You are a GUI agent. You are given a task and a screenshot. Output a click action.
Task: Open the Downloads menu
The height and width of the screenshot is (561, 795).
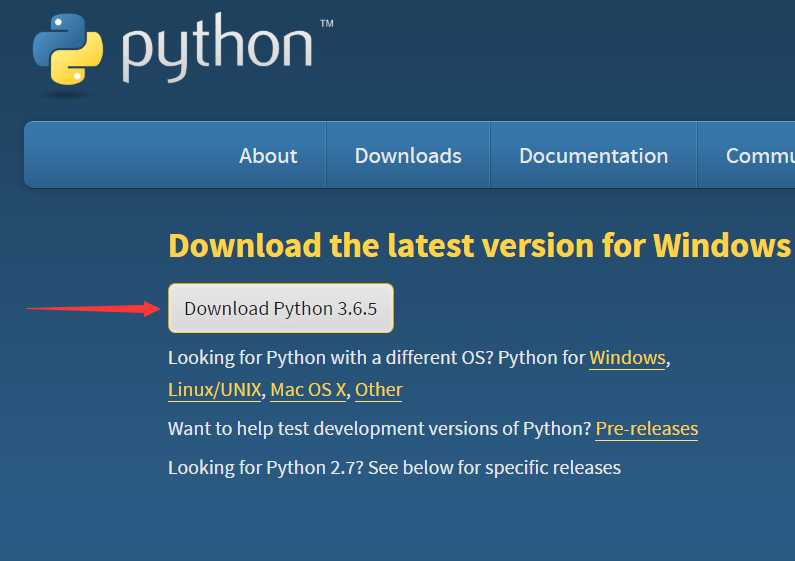(408, 156)
